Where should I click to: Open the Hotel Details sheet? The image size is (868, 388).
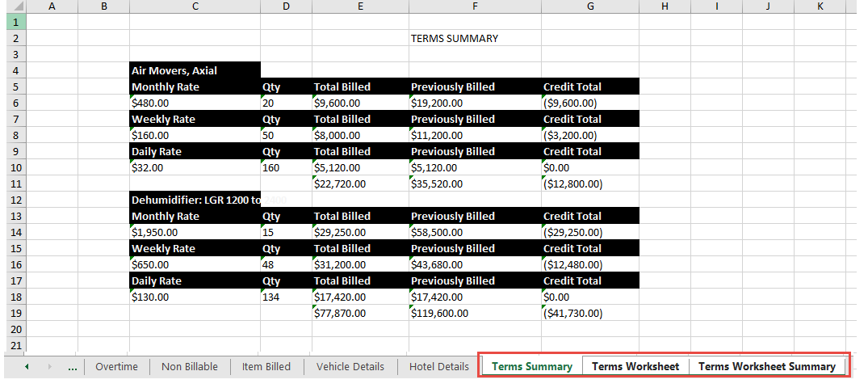[439, 366]
